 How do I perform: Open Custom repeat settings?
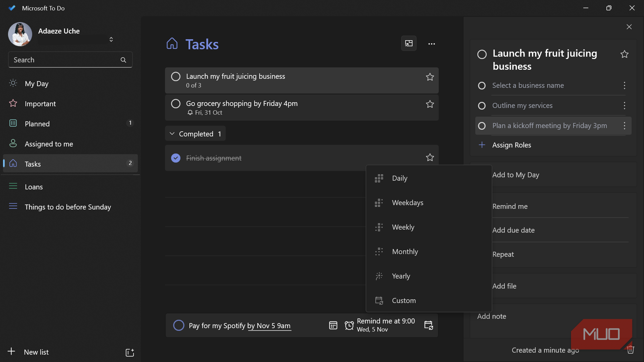point(429,301)
